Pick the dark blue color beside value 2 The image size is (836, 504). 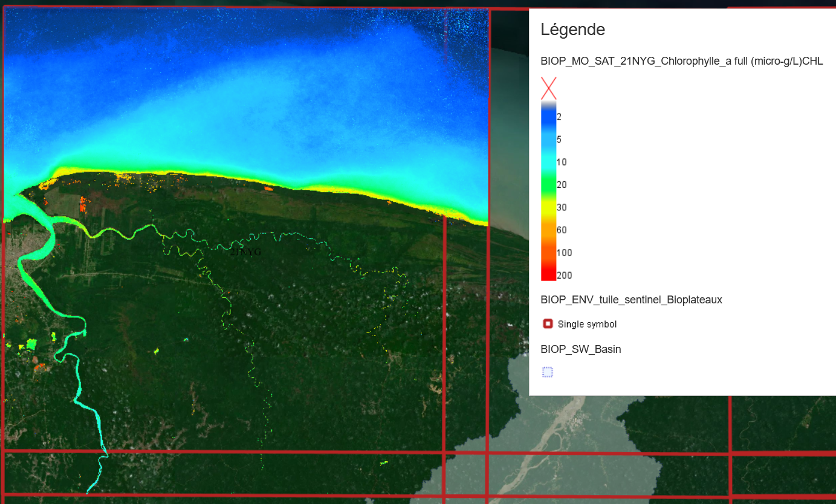point(548,117)
